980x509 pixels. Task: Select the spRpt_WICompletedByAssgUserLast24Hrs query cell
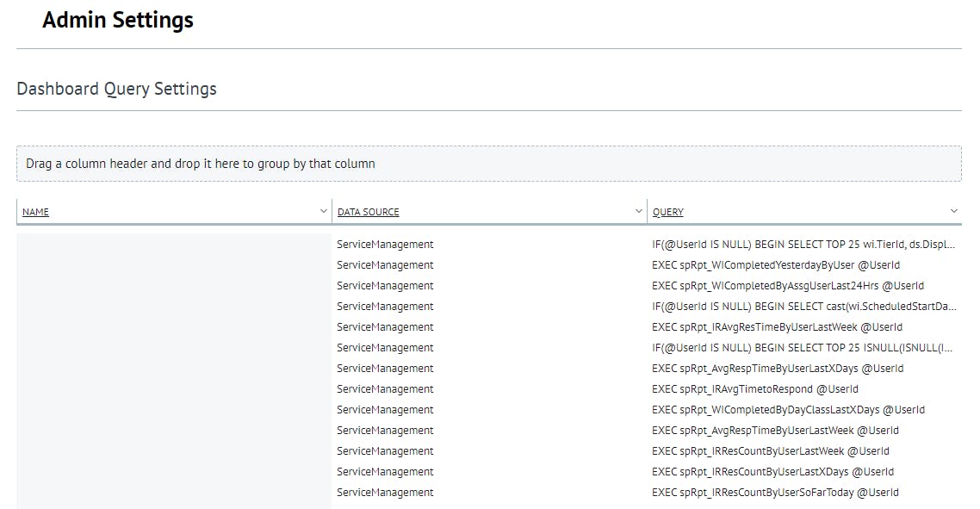click(787, 286)
